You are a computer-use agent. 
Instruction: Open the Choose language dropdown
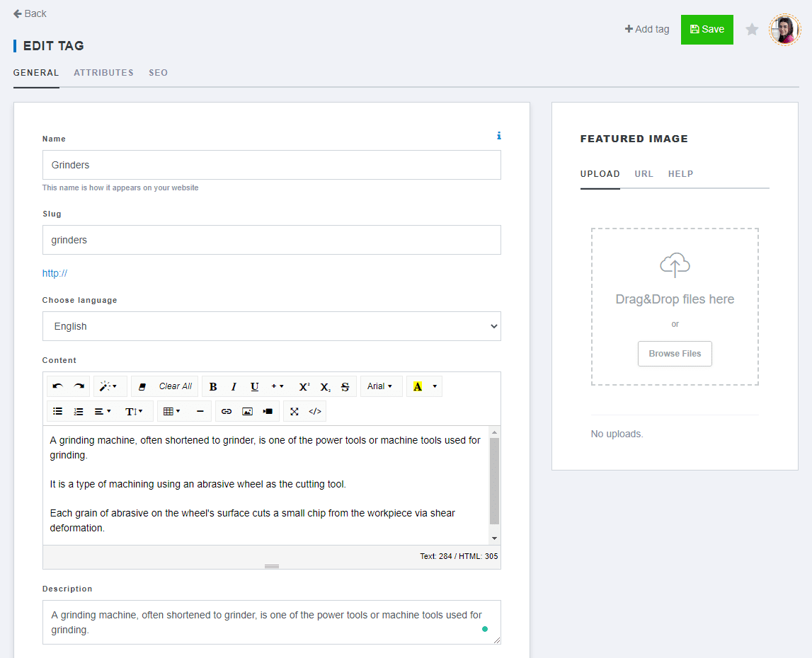click(x=272, y=326)
